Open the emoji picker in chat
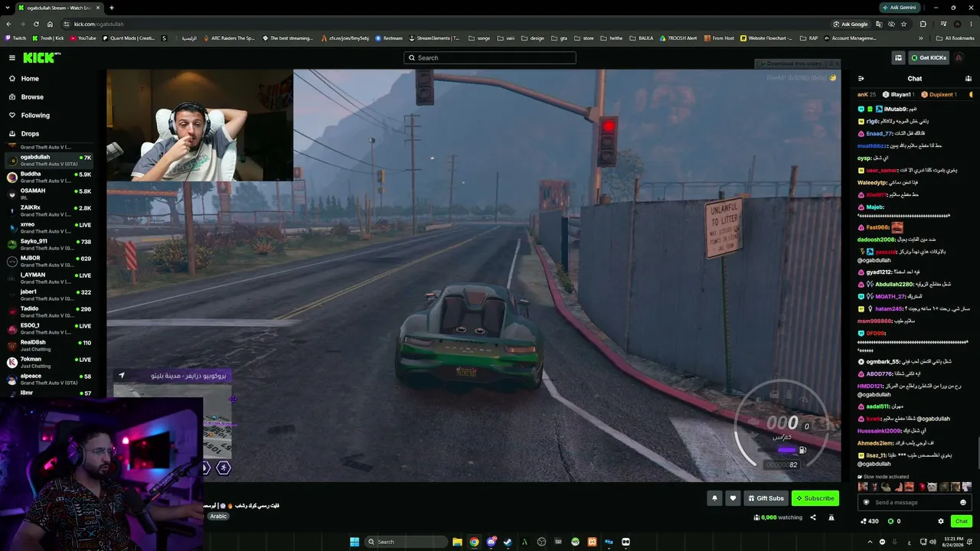The height and width of the screenshot is (551, 980). coord(963,502)
